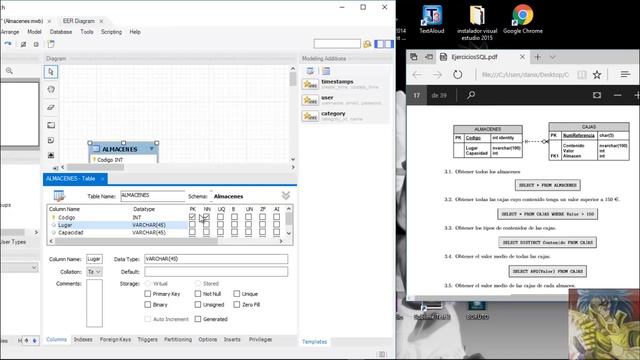Select the timestamps template

(x=344, y=84)
